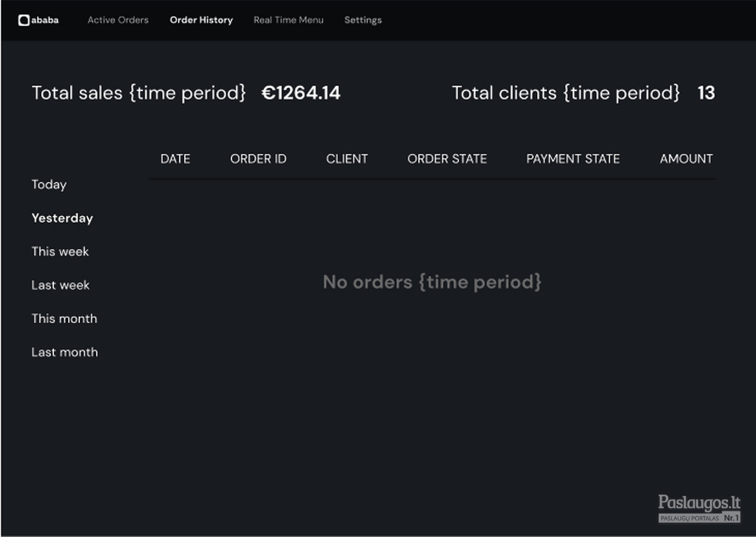The image size is (756, 537).
Task: Filter orders by Last week
Action: (x=60, y=285)
